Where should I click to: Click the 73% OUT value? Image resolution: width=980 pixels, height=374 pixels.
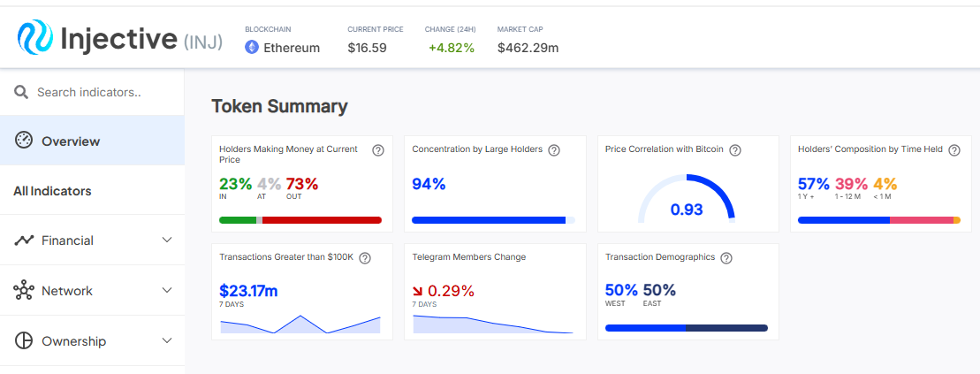click(x=302, y=184)
